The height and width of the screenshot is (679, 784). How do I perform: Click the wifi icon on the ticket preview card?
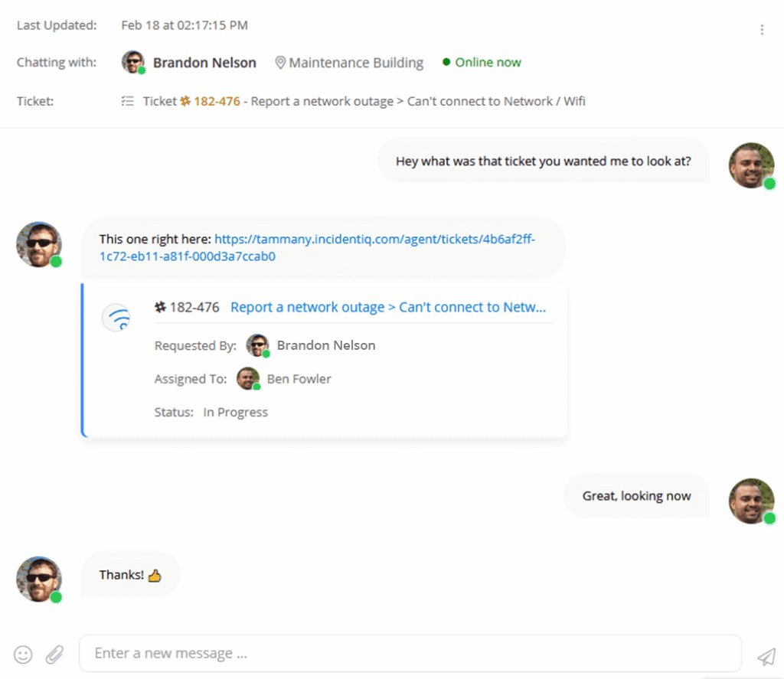click(x=115, y=317)
